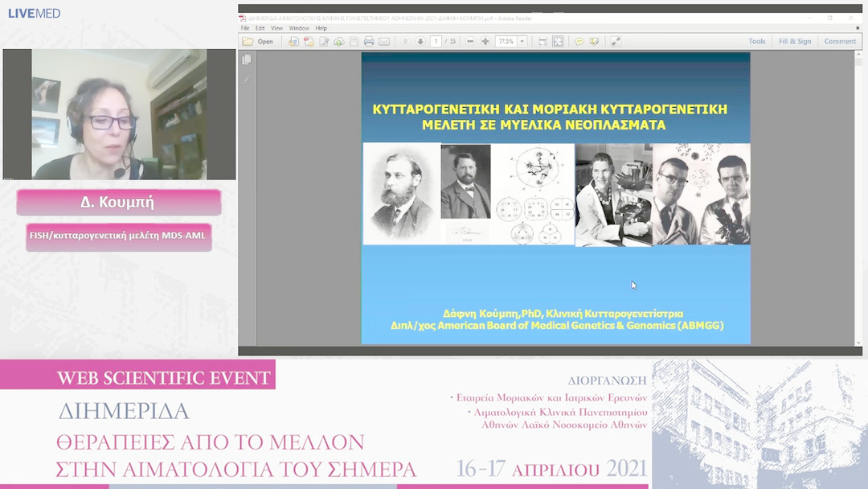Click the Sign/edit document icon

click(324, 42)
